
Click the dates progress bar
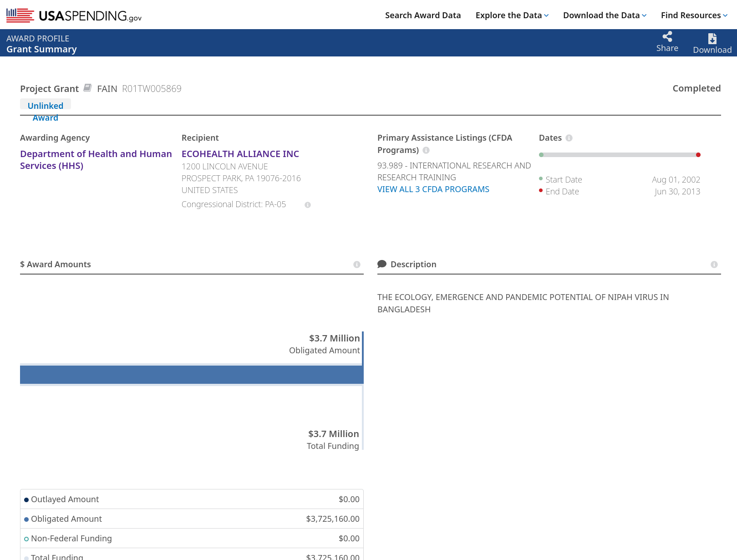(x=620, y=155)
